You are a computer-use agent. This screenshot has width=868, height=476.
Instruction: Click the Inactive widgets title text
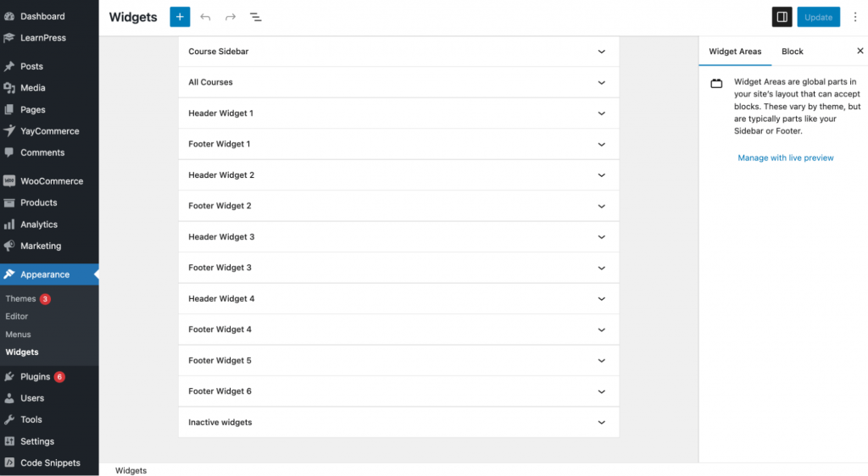220,422
